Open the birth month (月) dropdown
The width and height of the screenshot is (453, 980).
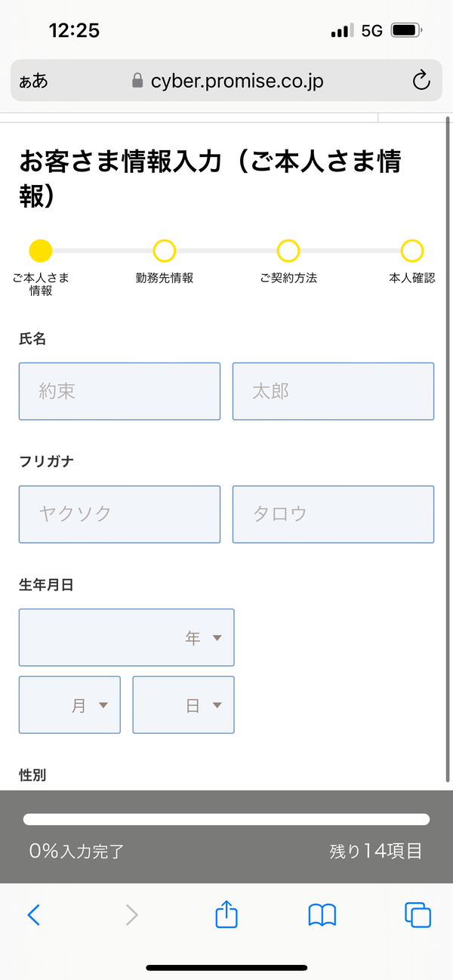[69, 705]
